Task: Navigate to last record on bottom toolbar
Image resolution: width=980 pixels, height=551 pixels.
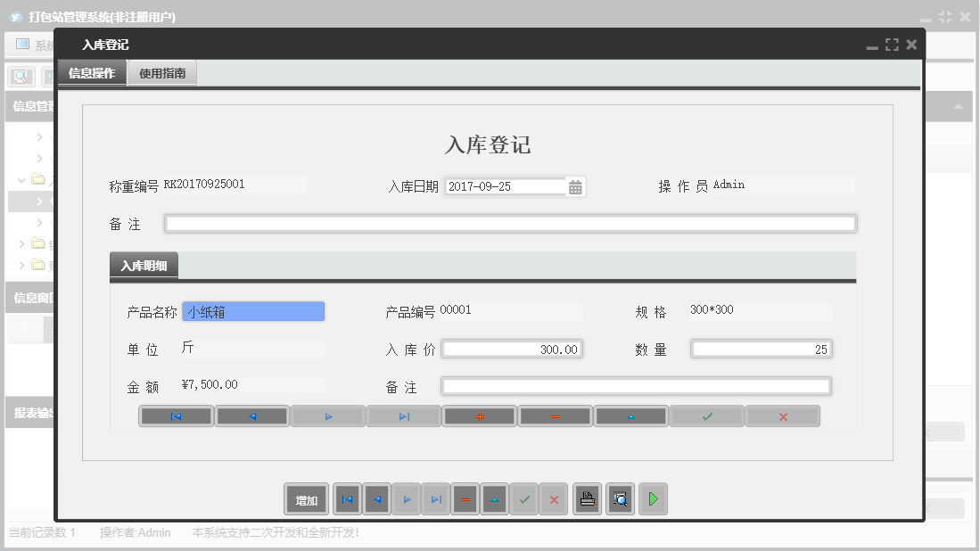Action: (436, 498)
